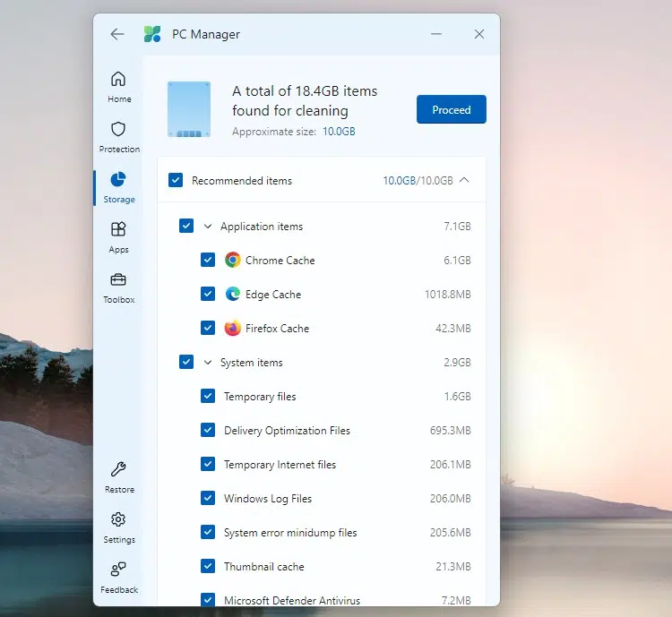Open the Protection shield icon
The width and height of the screenshot is (672, 617).
pyautogui.click(x=119, y=130)
